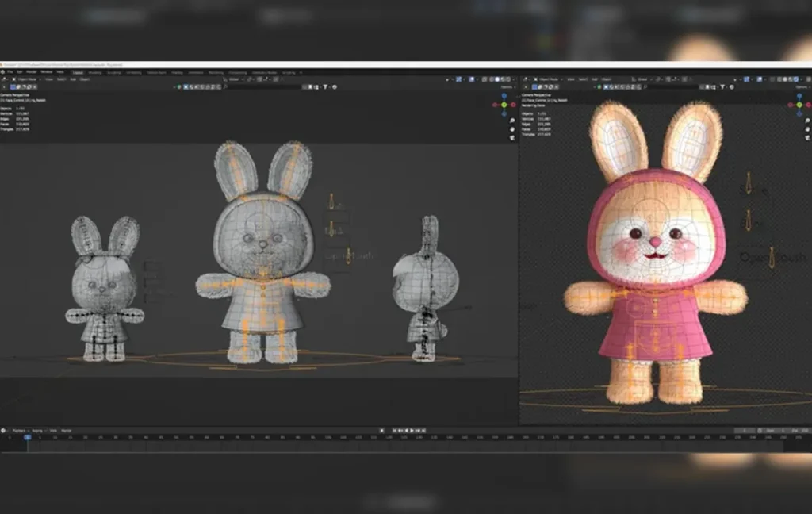Open Object Mode dropdown in left viewport
The image size is (812, 514).
[24, 79]
